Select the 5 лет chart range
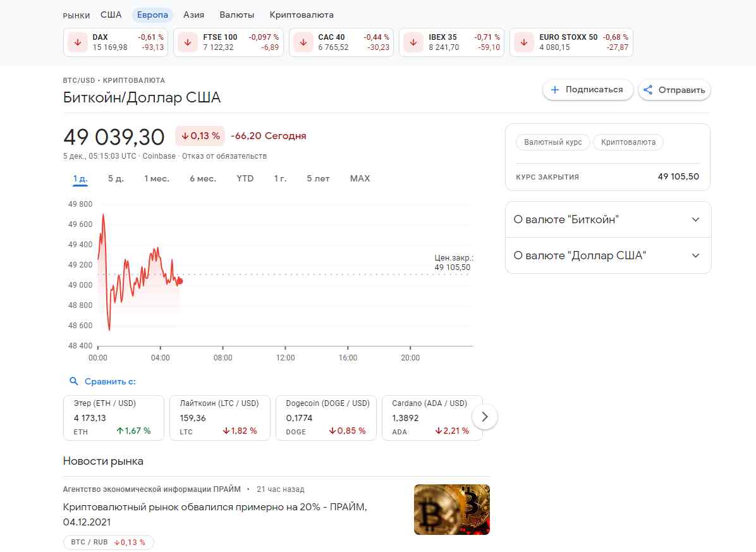The height and width of the screenshot is (552, 756). click(318, 178)
